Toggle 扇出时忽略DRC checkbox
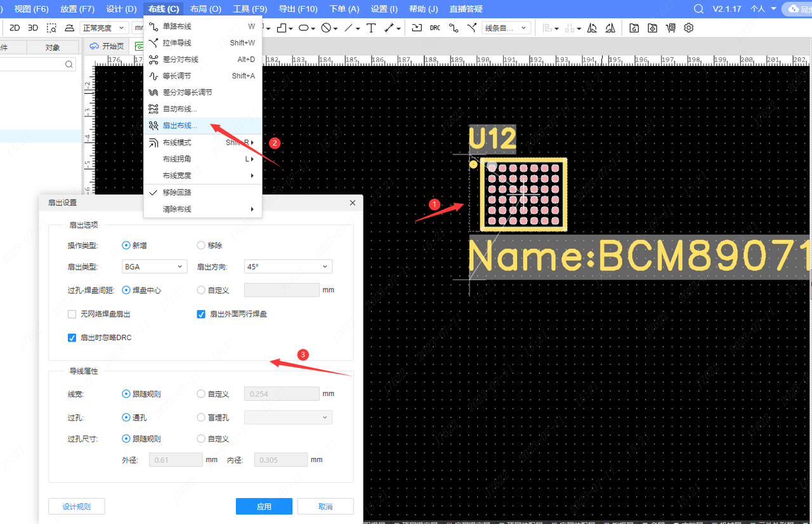 (x=72, y=337)
